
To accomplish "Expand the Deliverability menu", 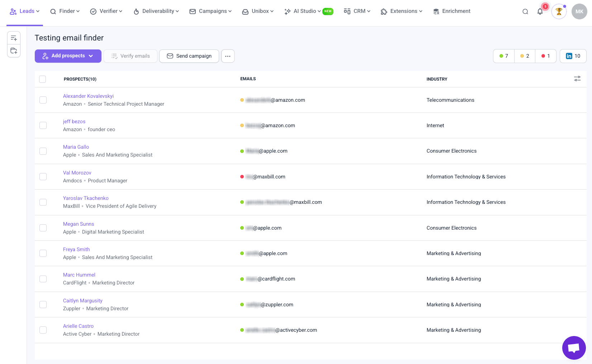I will coord(156,11).
